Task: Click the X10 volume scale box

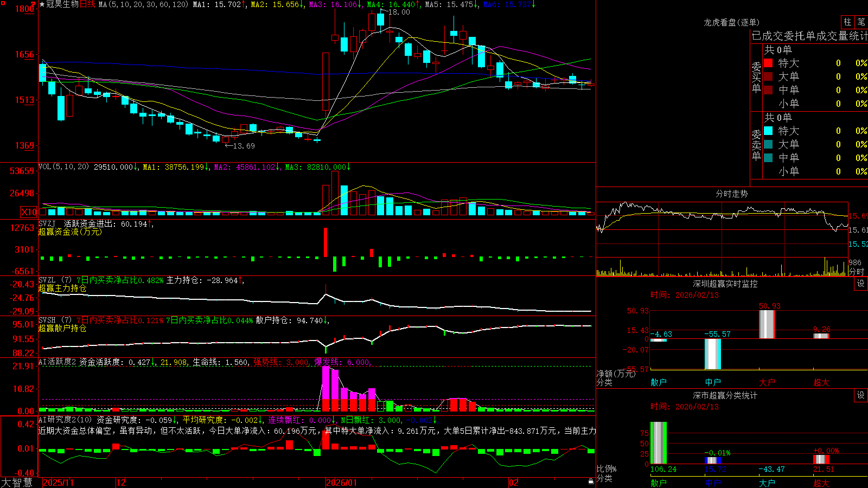Action: click(x=29, y=212)
